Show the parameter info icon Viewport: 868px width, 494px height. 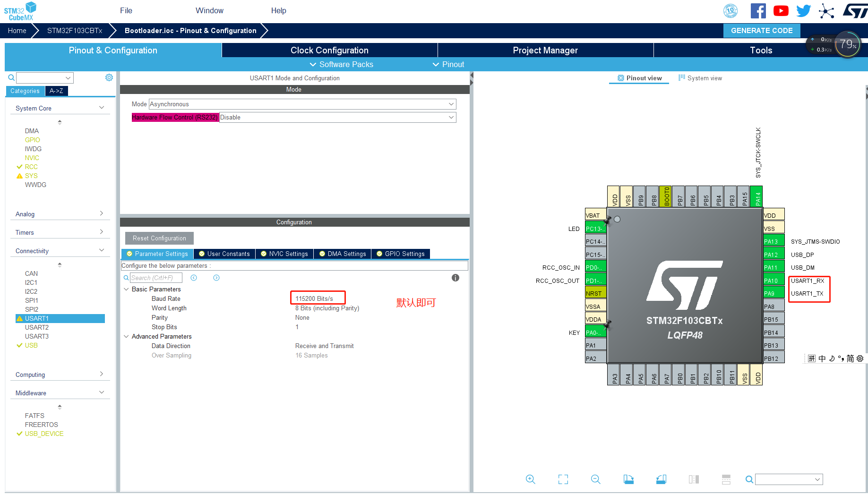[x=455, y=278]
